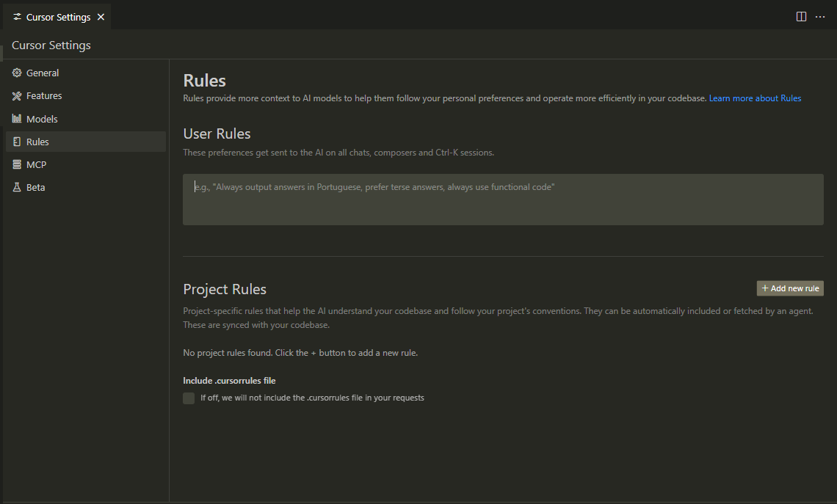Select the Cursor Settings editor tab
This screenshot has height=504, width=837.
[x=57, y=17]
